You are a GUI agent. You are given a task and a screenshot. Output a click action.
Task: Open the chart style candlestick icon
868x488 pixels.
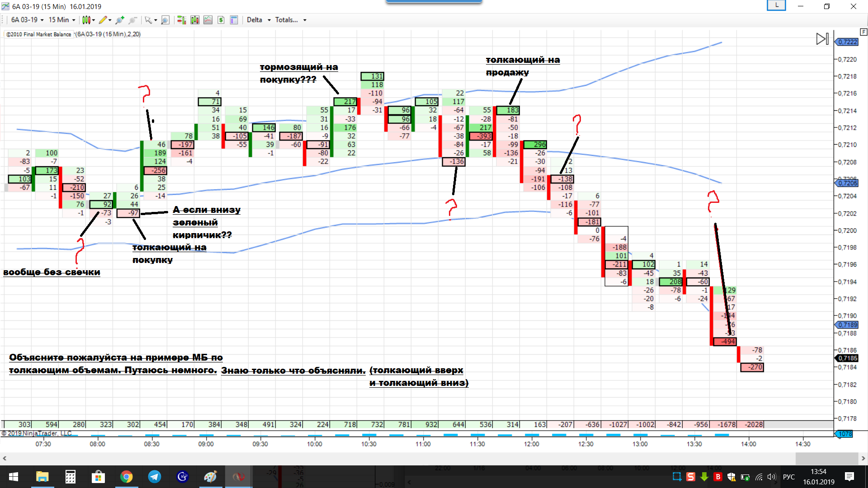(86, 20)
